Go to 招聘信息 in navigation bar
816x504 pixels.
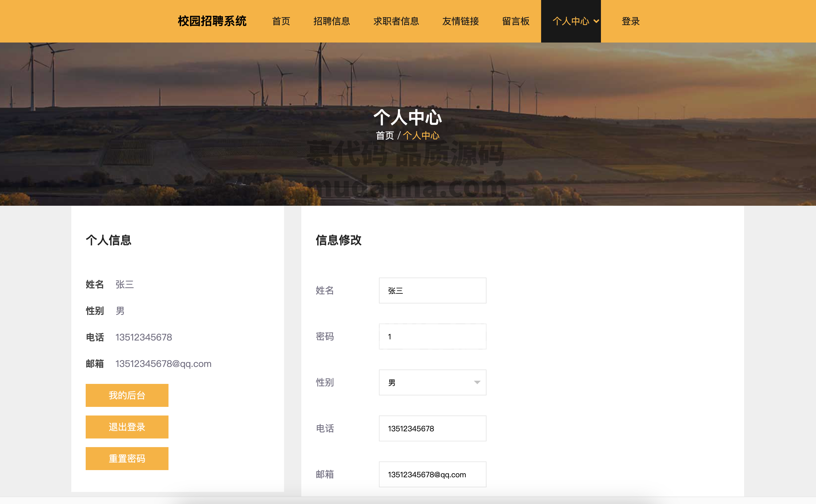tap(332, 21)
